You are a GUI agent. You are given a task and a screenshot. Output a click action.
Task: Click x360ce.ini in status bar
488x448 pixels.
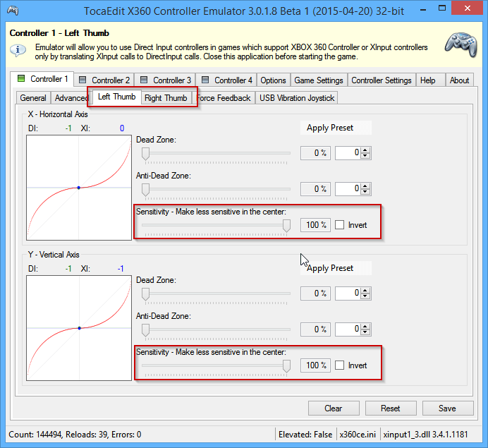[x=358, y=435]
